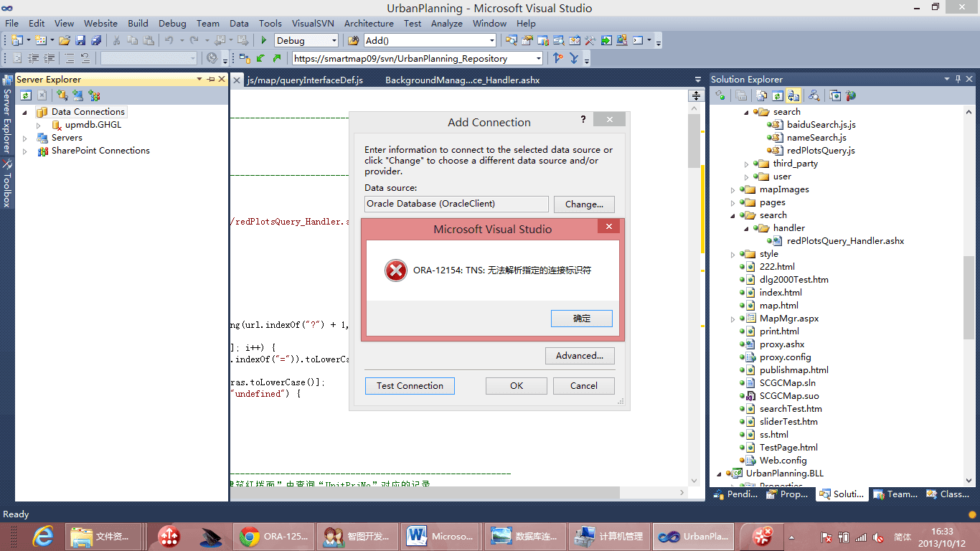Expand the upmdb.GHGL connection node
The width and height of the screenshot is (980, 551).
click(39, 125)
